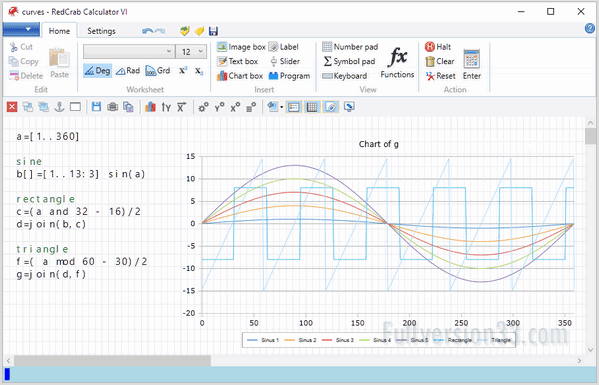
Task: Click the Clear action button
Action: click(x=440, y=61)
